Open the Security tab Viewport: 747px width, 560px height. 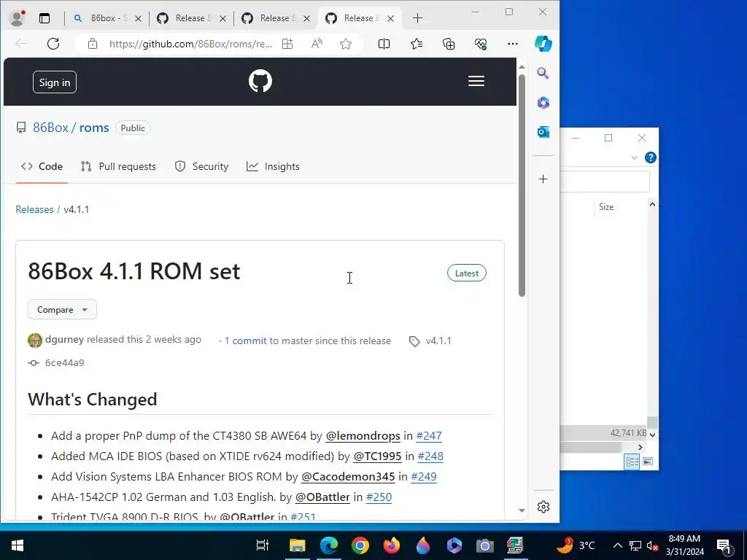201,167
